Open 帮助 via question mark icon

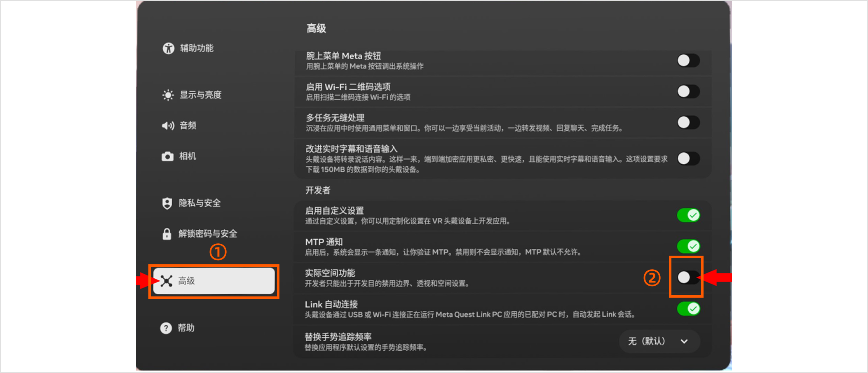pyautogui.click(x=166, y=328)
